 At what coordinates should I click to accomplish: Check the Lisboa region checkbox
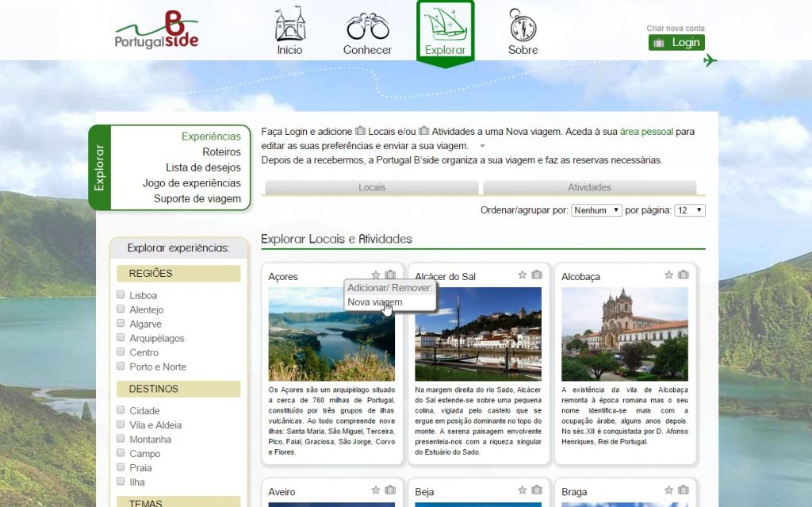tap(121, 295)
